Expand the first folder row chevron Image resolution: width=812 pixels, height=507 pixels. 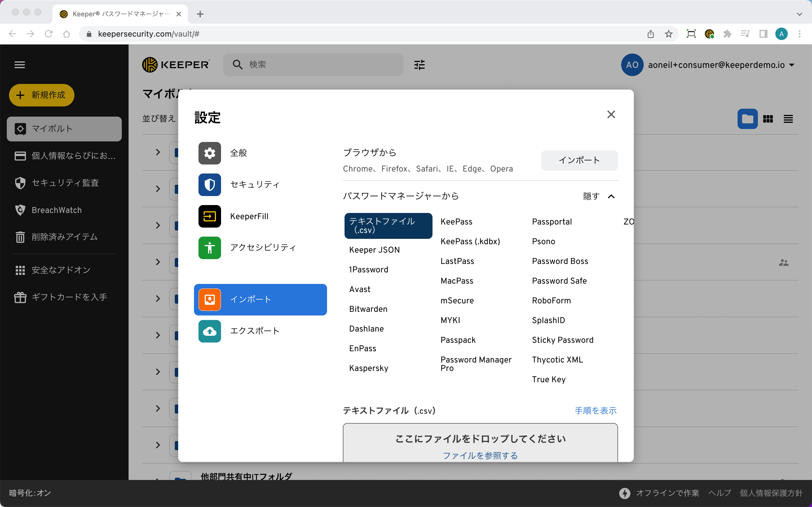pos(158,152)
